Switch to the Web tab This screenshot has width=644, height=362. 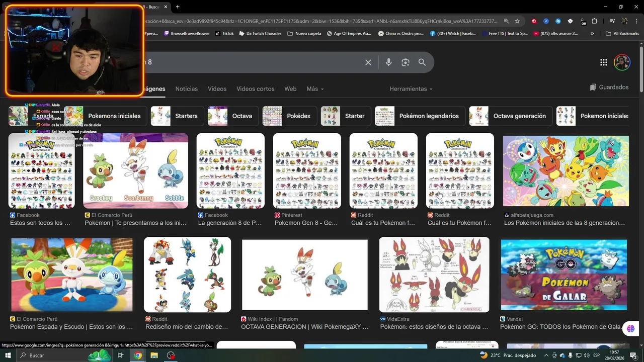pos(290,89)
